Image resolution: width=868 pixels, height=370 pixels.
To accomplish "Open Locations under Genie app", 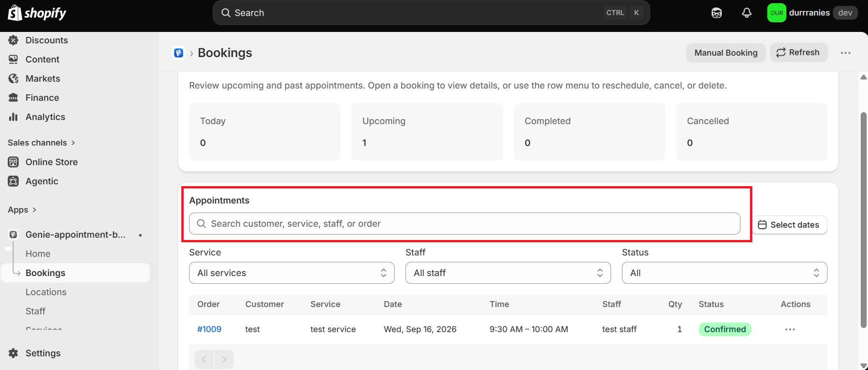I will click(x=46, y=292).
